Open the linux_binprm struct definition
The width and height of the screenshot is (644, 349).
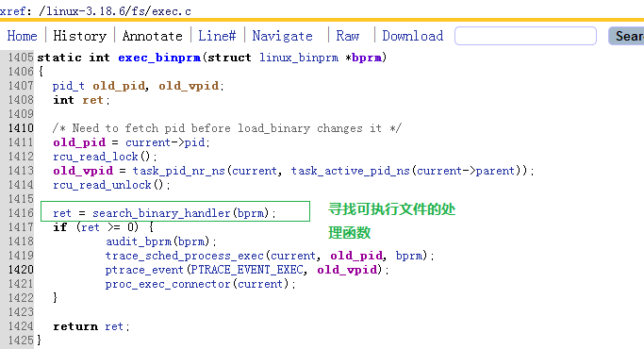(299, 58)
